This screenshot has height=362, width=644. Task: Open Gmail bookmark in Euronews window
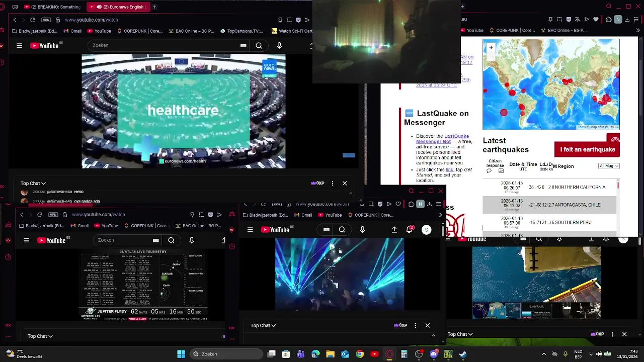pyautogui.click(x=72, y=31)
